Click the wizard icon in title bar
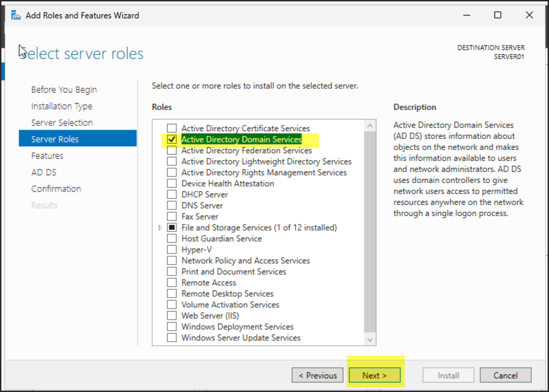The height and width of the screenshot is (392, 549). coord(16,15)
